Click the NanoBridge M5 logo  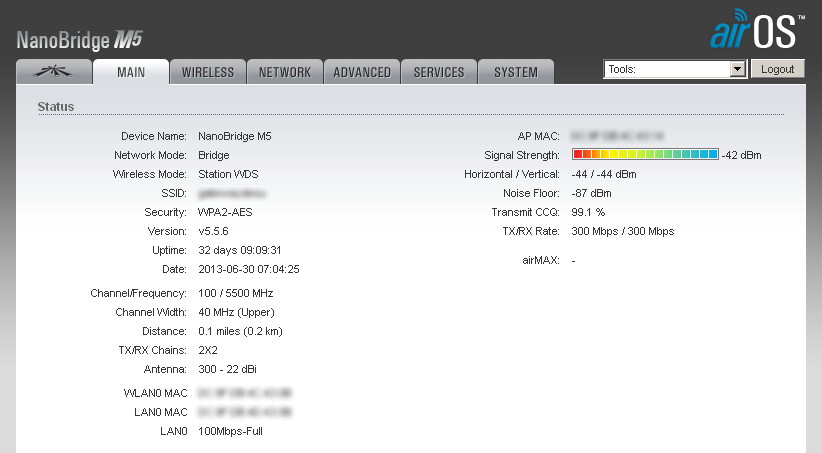pos(80,40)
